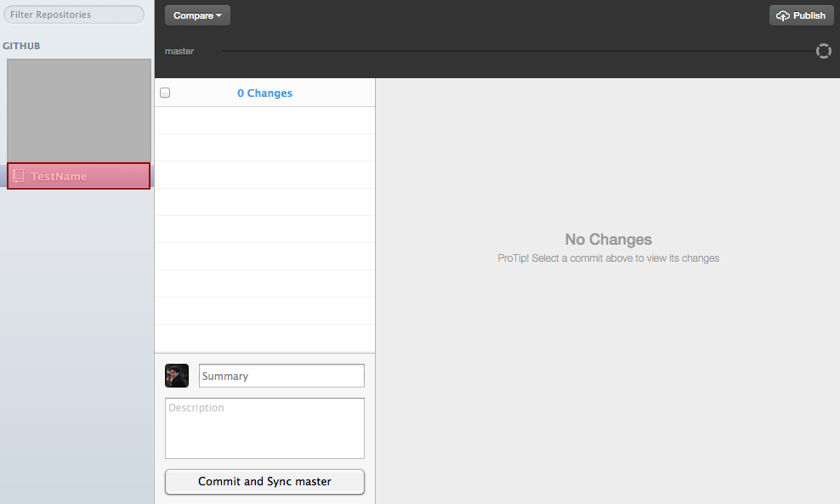This screenshot has width=840, height=504.
Task: Select the TestName repository in the sidebar
Action: point(78,175)
